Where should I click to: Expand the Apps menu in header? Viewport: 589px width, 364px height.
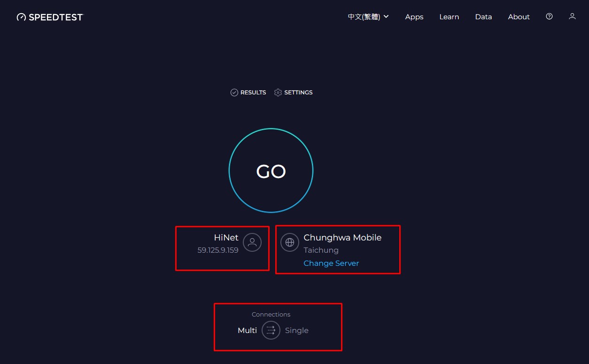[414, 17]
